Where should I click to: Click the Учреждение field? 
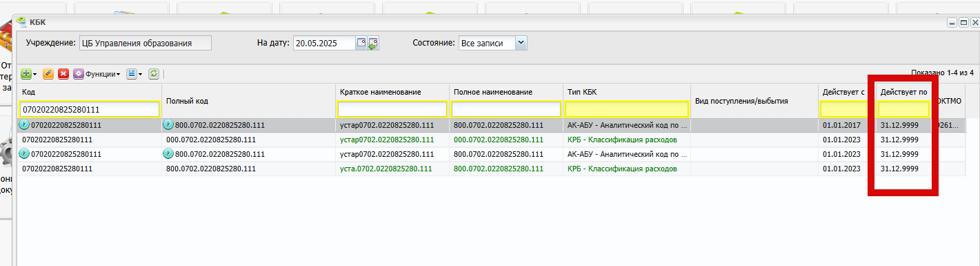pos(145,43)
